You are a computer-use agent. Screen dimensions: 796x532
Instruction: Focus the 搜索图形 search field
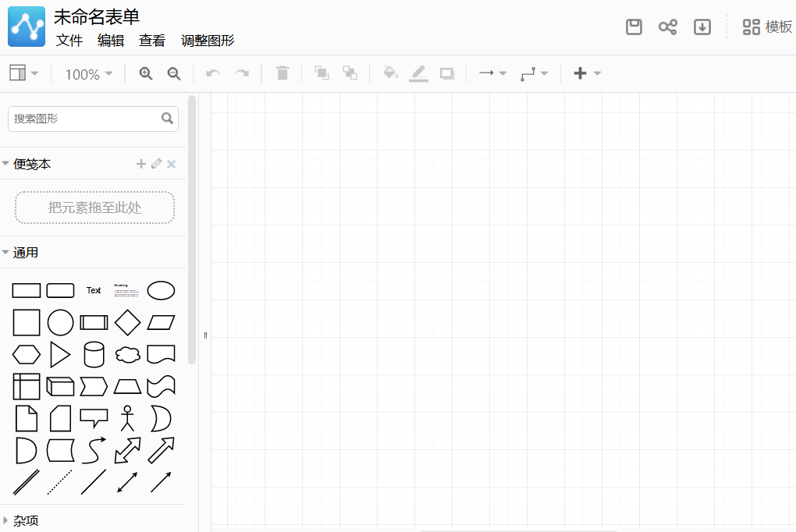(x=94, y=119)
